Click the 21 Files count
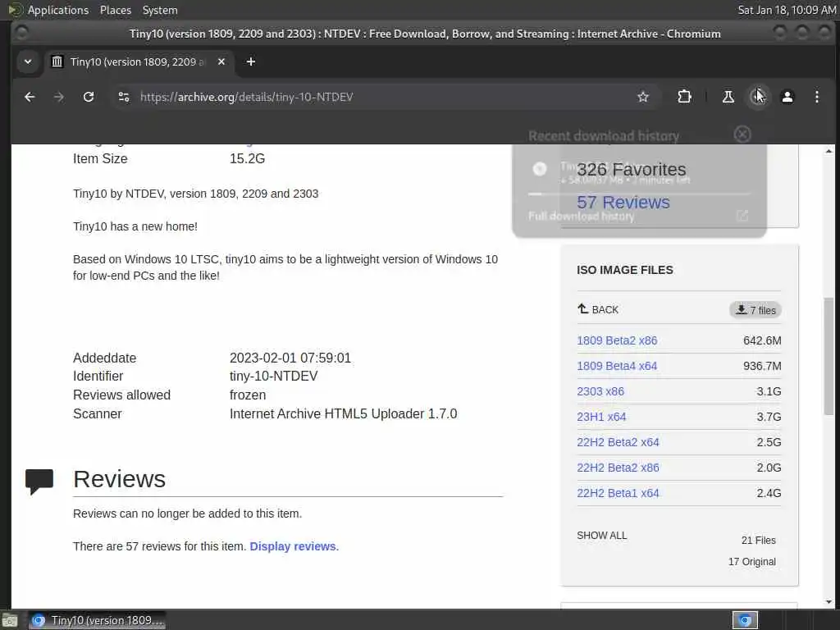 point(758,541)
